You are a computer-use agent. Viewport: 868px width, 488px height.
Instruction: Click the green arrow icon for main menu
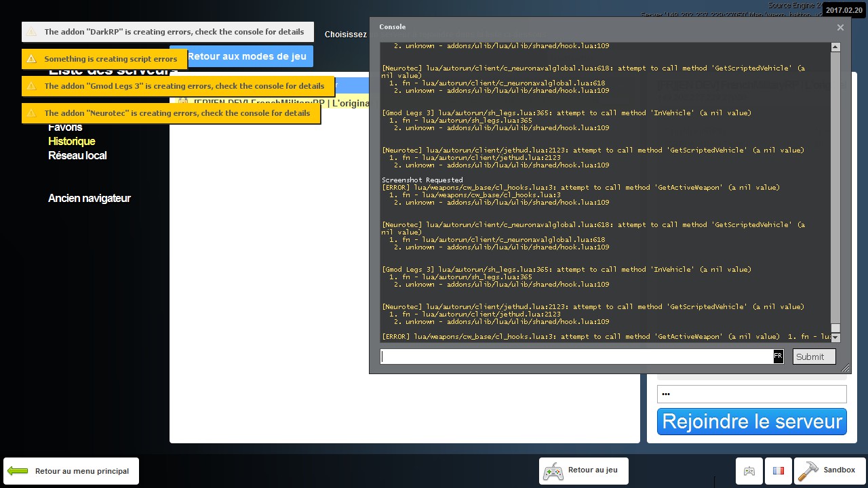pyautogui.click(x=18, y=471)
